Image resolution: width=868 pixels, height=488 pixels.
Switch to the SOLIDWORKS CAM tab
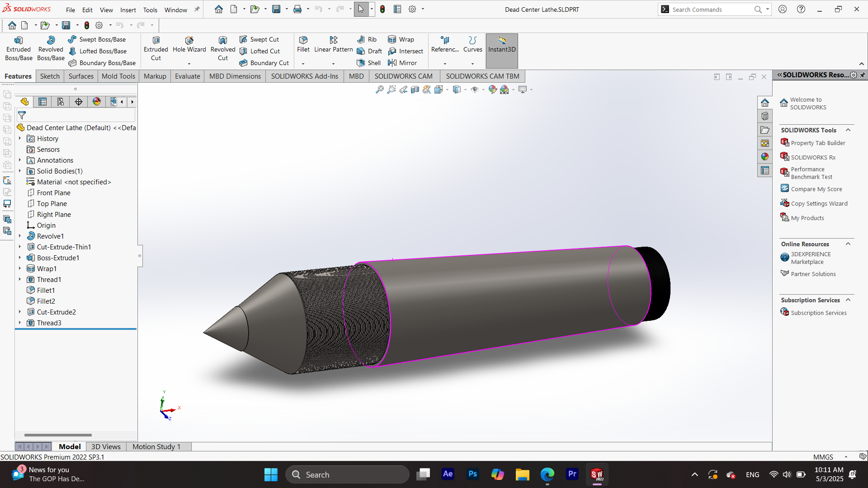pos(404,76)
